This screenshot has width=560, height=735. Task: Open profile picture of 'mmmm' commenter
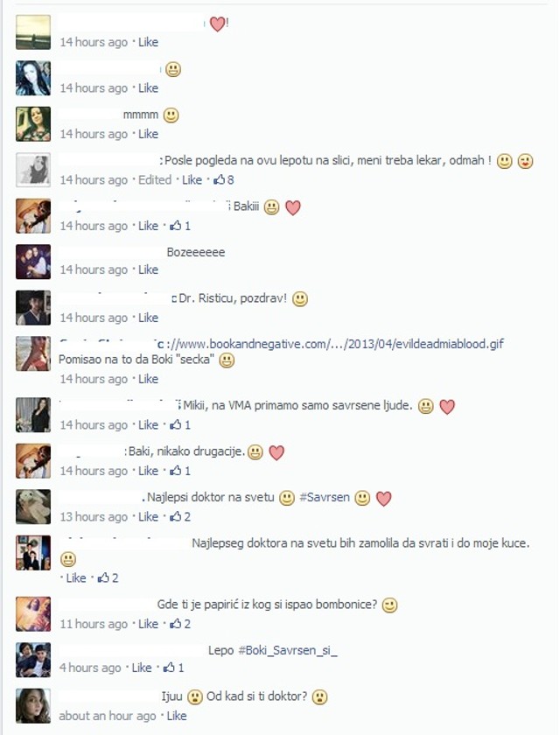32,123
